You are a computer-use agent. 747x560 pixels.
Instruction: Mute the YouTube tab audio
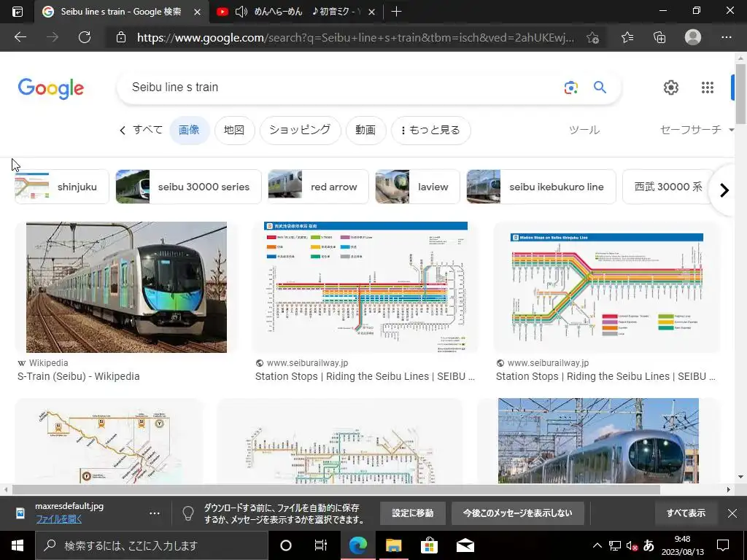pos(241,12)
